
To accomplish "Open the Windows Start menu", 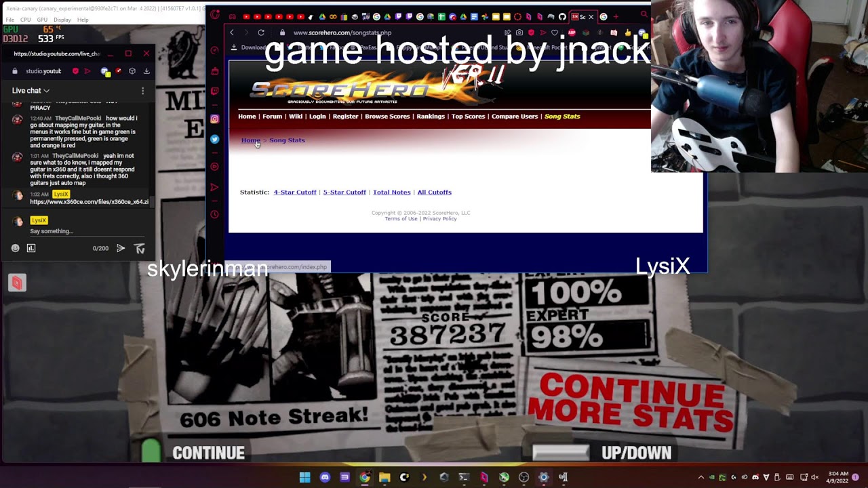I will 304,477.
